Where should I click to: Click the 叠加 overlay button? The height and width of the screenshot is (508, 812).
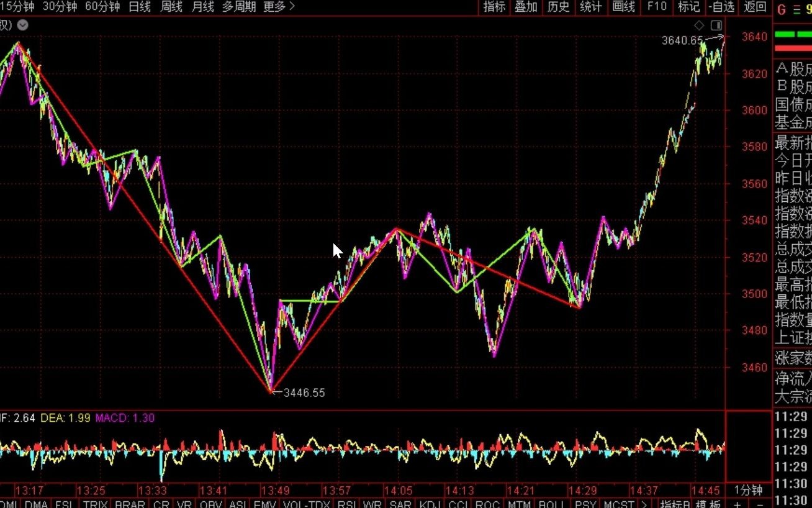pos(526,7)
